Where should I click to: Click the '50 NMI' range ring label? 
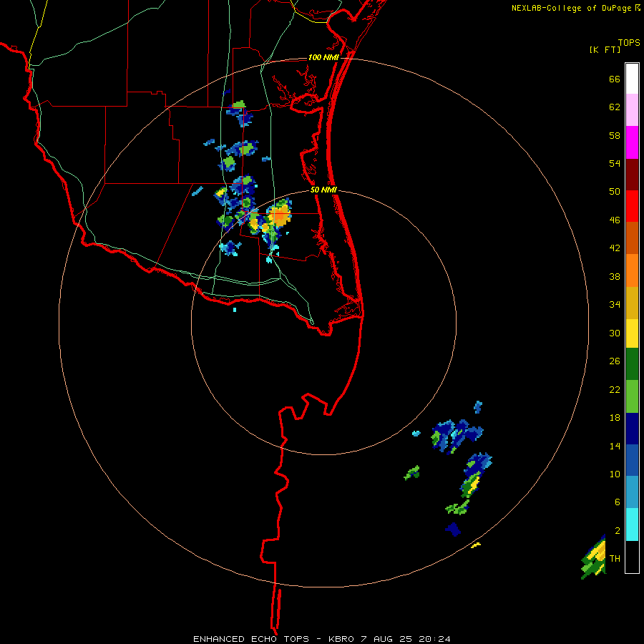click(x=323, y=190)
